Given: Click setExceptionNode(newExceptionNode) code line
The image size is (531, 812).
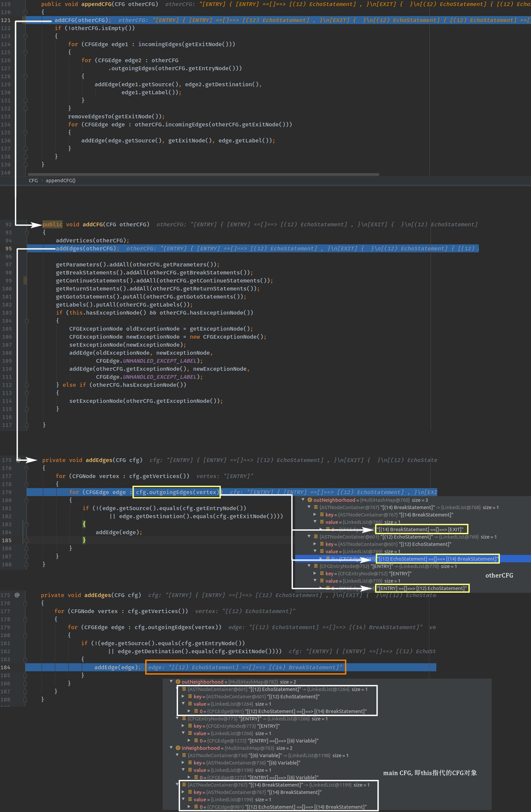Looking at the screenshot, I should (x=128, y=345).
